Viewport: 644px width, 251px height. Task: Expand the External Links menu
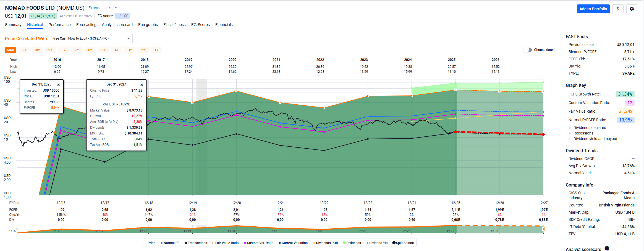[103, 8]
